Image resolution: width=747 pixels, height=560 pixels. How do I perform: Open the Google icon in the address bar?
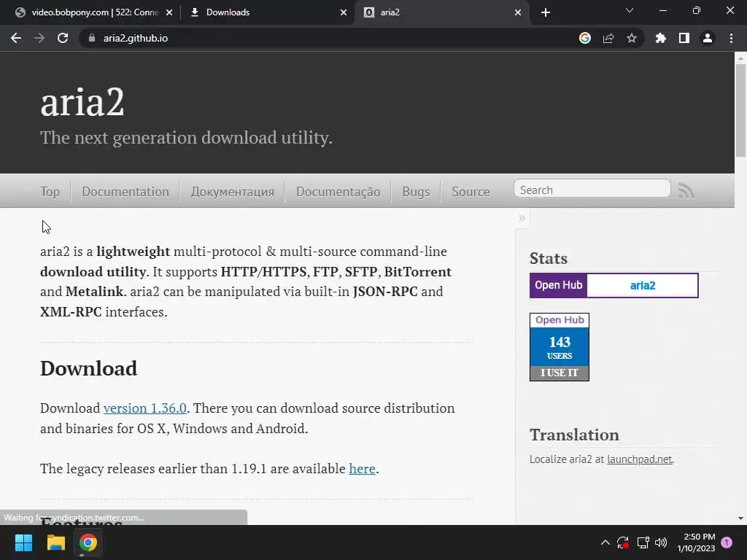585,38
